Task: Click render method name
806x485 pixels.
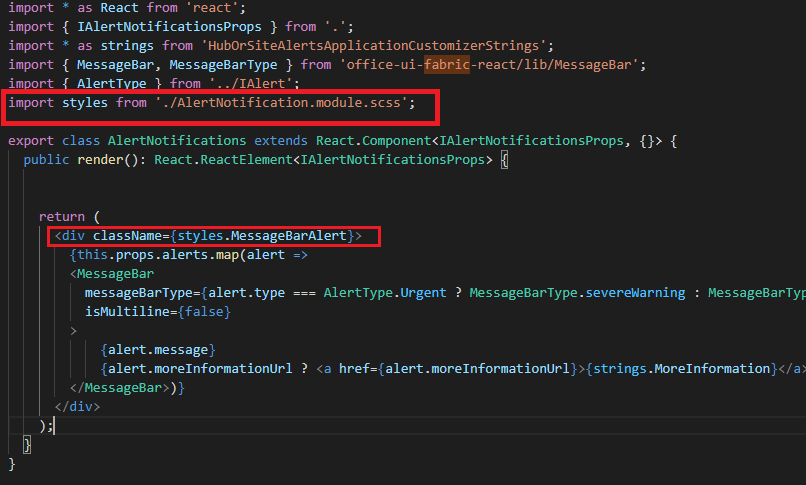Action: point(100,160)
